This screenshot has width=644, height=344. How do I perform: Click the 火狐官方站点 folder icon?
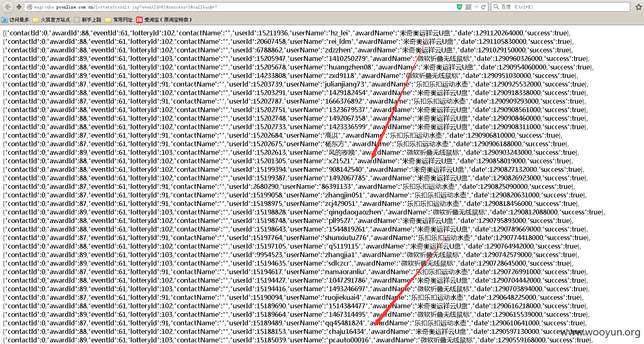pyautogui.click(x=36, y=19)
